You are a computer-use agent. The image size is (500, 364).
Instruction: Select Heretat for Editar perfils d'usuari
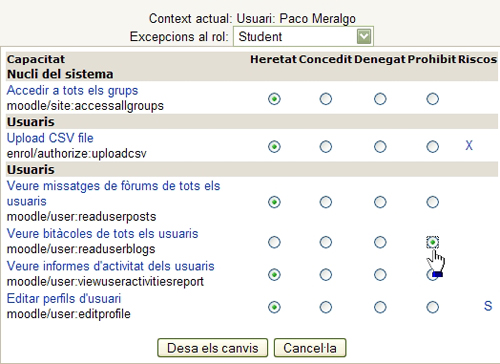[274, 307]
